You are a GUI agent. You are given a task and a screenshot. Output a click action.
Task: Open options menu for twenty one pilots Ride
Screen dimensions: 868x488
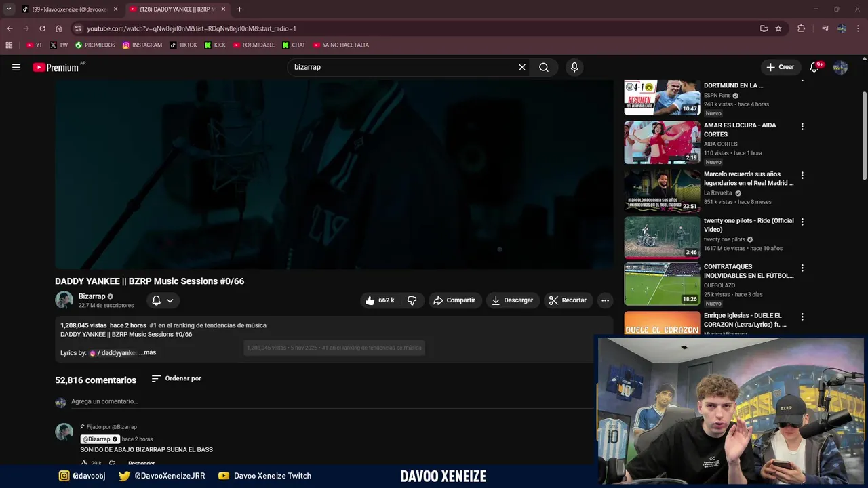802,222
